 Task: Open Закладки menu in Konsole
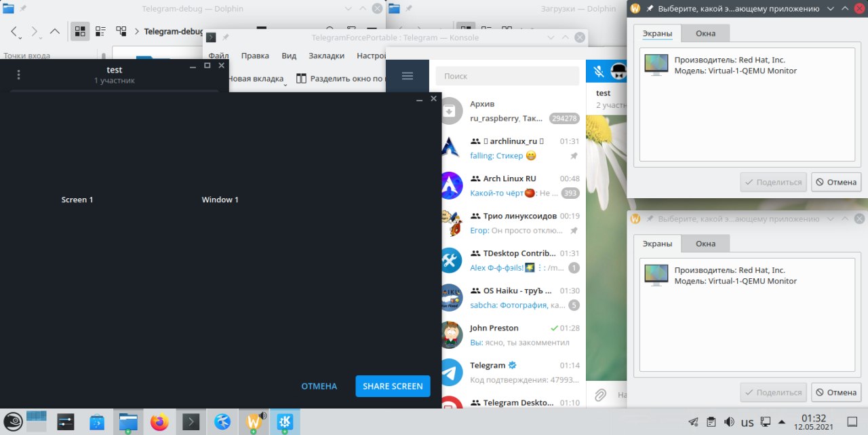[x=326, y=56]
